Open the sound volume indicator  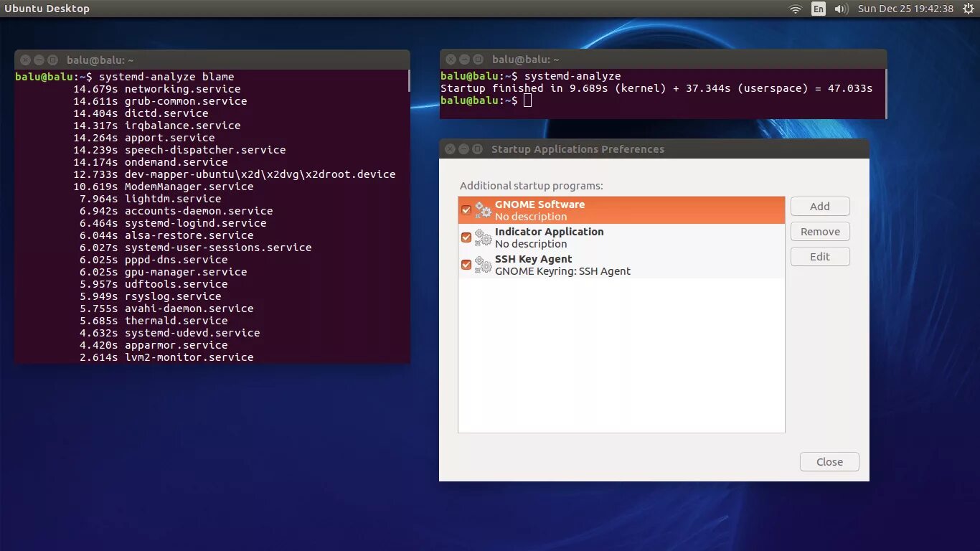pos(842,9)
